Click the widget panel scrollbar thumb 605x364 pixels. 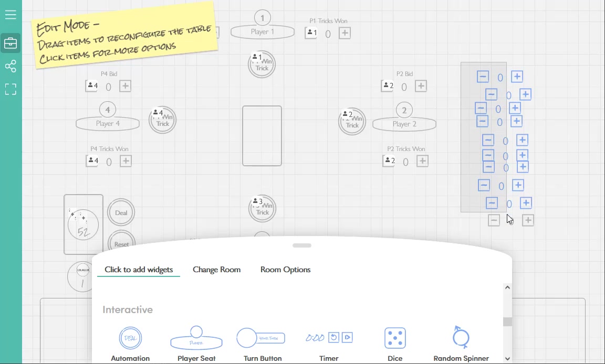(507, 322)
